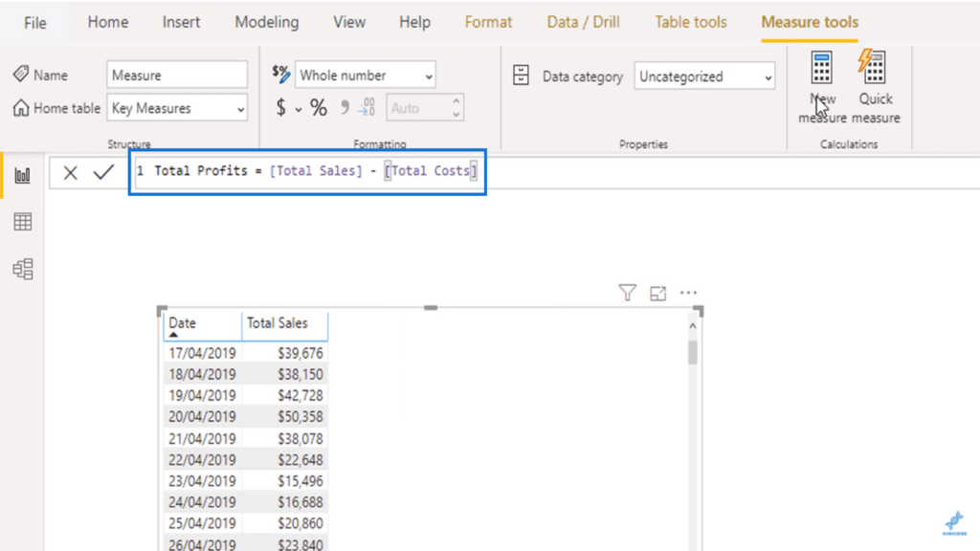This screenshot has width=980, height=551.
Task: Expand the currency symbol dropdown arrow
Action: (x=299, y=110)
